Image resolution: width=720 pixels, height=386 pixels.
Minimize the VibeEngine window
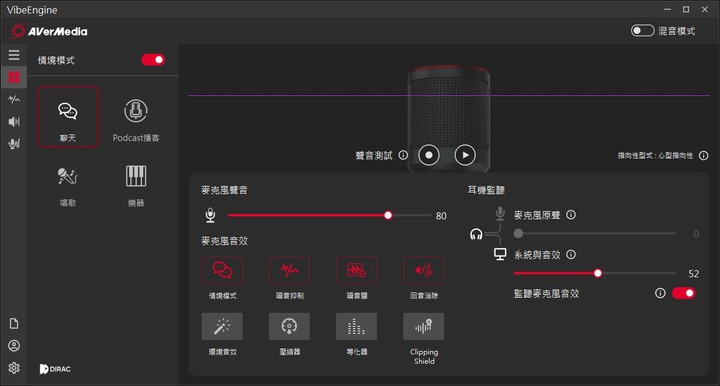[667, 9]
